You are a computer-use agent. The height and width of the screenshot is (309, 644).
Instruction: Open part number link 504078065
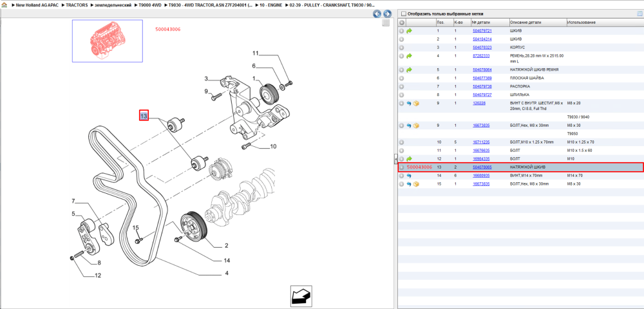[x=482, y=167]
